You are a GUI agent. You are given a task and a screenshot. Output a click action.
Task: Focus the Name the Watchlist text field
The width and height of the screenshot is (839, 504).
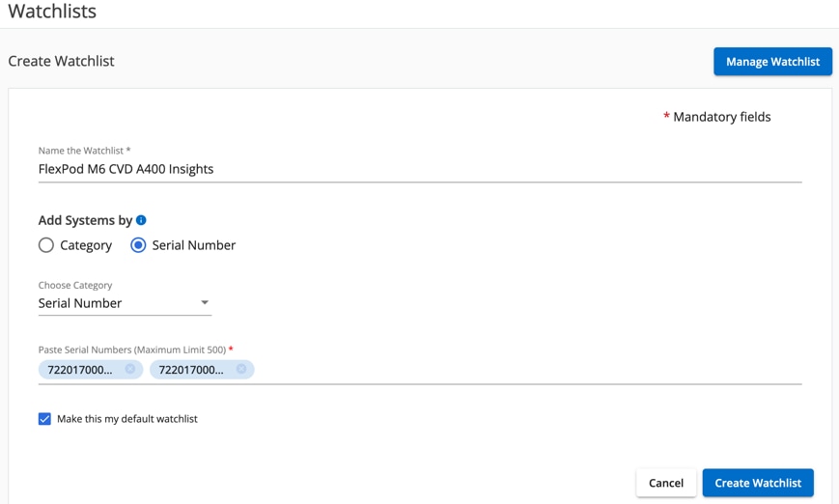click(x=420, y=169)
